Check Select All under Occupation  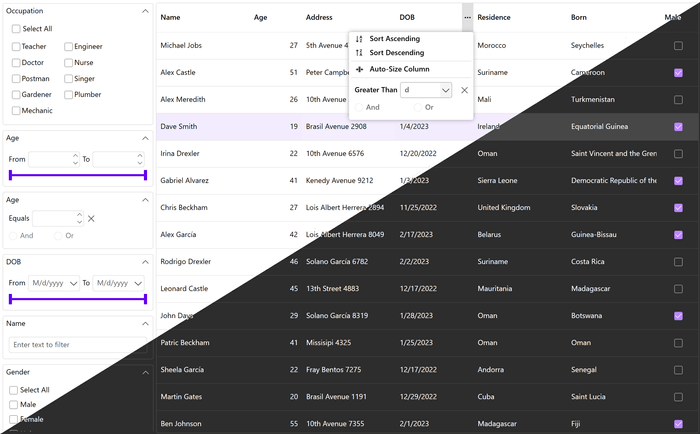pyautogui.click(x=16, y=29)
